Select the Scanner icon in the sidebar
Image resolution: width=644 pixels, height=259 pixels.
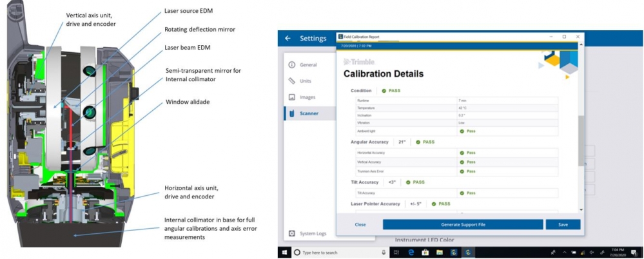tap(292, 113)
